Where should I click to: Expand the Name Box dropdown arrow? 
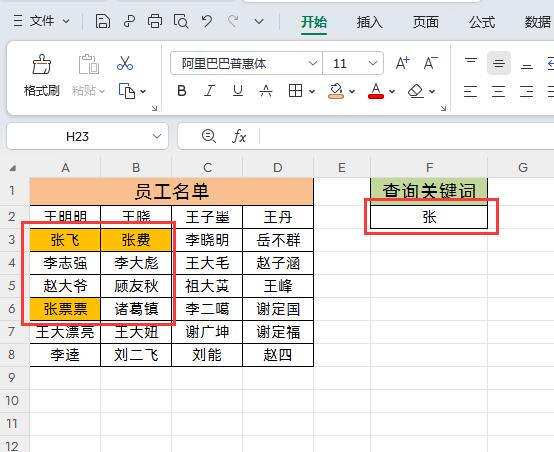pos(157,136)
